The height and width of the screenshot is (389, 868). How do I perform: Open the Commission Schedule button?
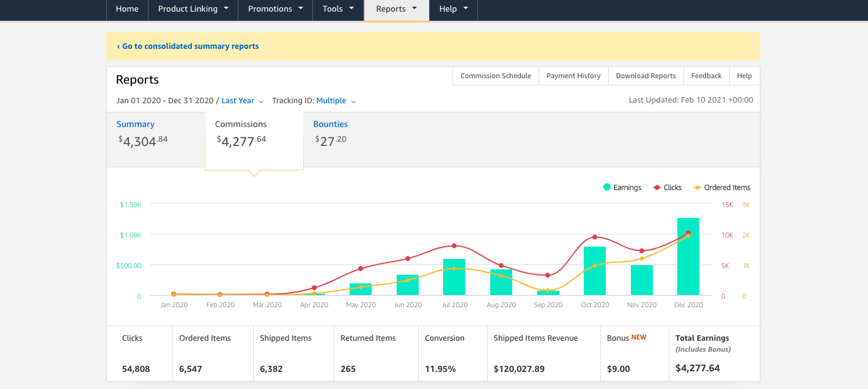[x=496, y=76]
